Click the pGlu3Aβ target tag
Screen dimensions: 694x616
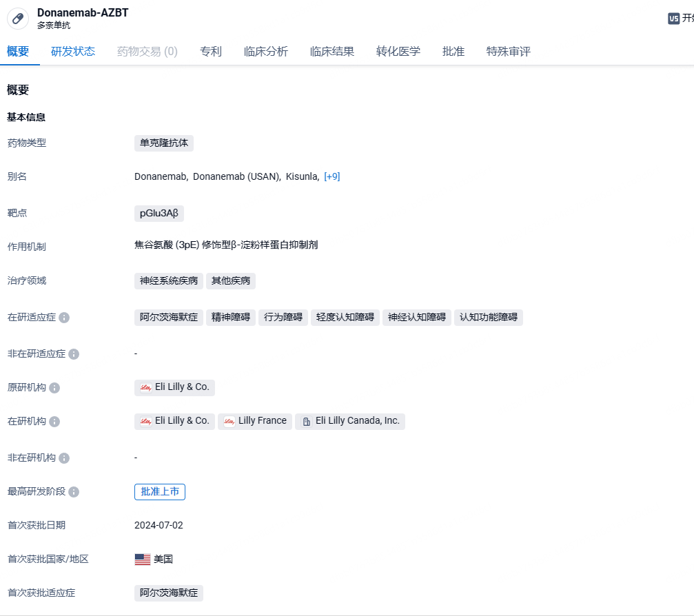pos(159,214)
